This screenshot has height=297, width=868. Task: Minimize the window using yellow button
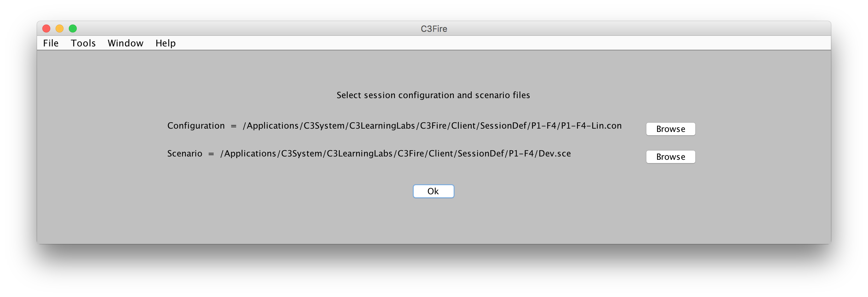coord(60,29)
